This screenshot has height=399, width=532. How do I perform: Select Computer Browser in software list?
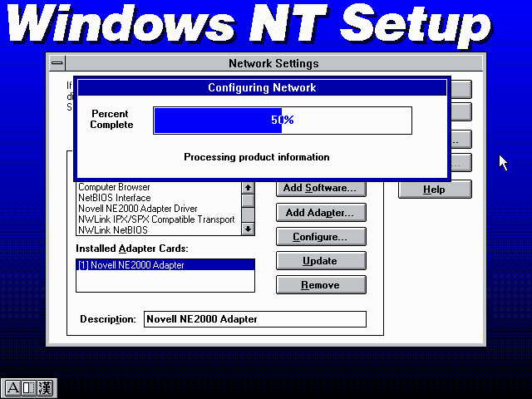(x=159, y=187)
